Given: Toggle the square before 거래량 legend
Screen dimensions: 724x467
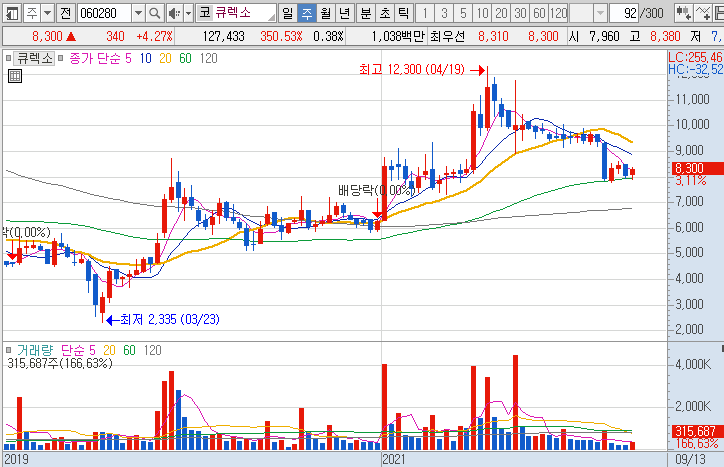Looking at the screenshot, I should click(8, 350).
